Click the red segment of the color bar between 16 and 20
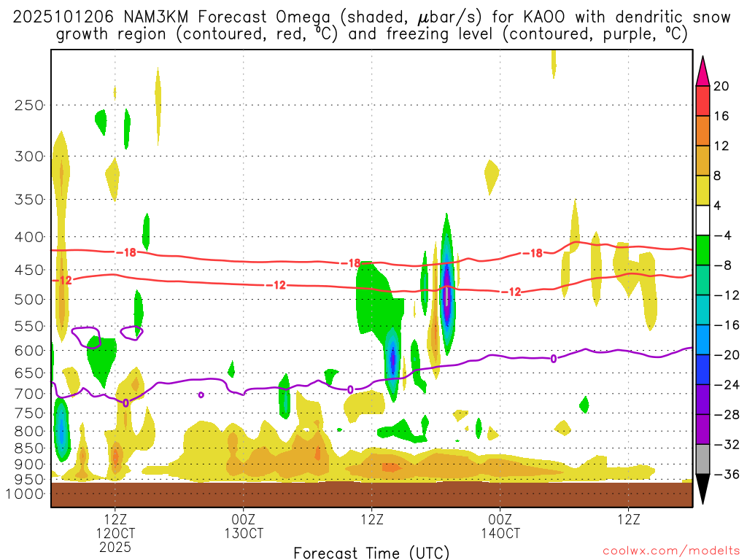The width and height of the screenshot is (747, 560). tap(703, 101)
